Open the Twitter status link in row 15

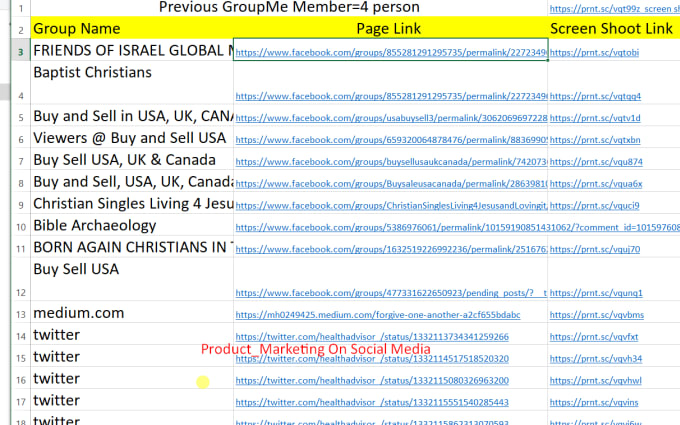point(372,359)
